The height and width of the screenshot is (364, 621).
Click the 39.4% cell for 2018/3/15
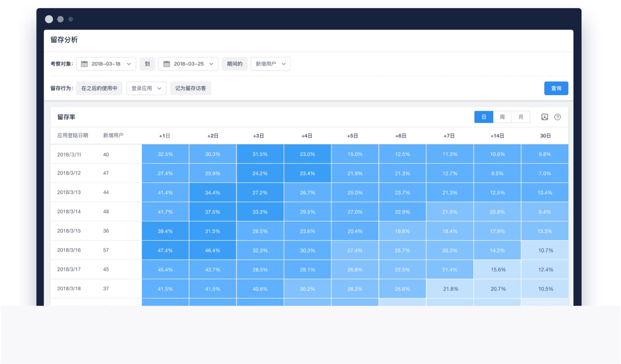tap(165, 231)
